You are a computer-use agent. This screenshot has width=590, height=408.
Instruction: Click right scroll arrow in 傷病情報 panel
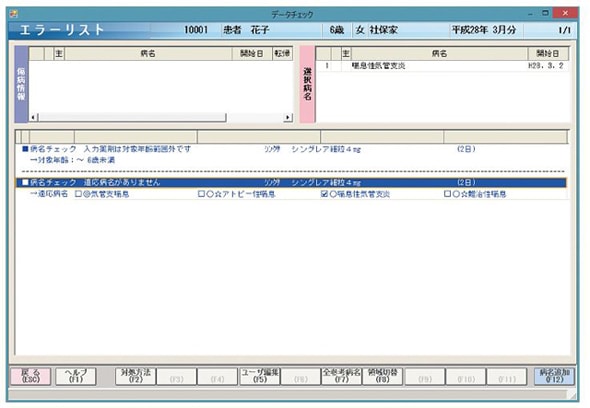pyautogui.click(x=288, y=117)
